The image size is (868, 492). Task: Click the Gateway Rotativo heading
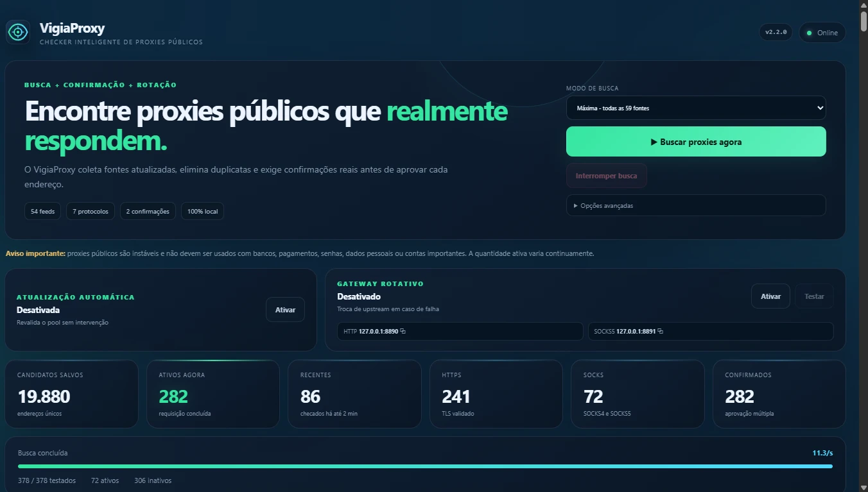(381, 284)
